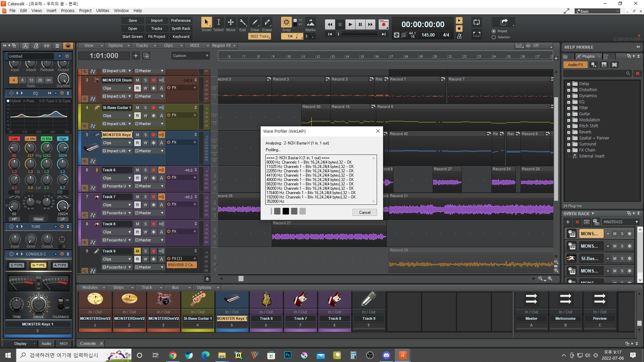Open the Process menu
Viewport: 644px width, 362px height.
68,11
